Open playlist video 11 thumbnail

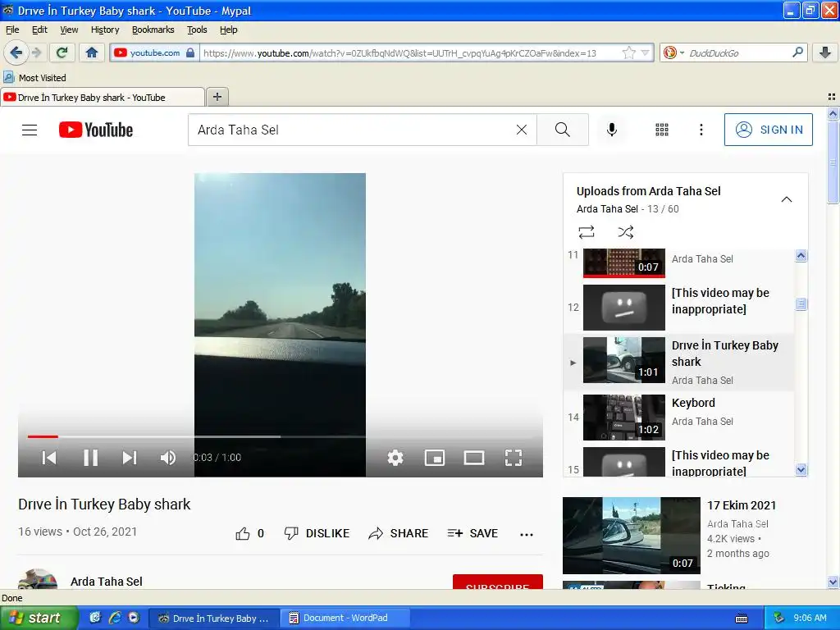(x=624, y=262)
